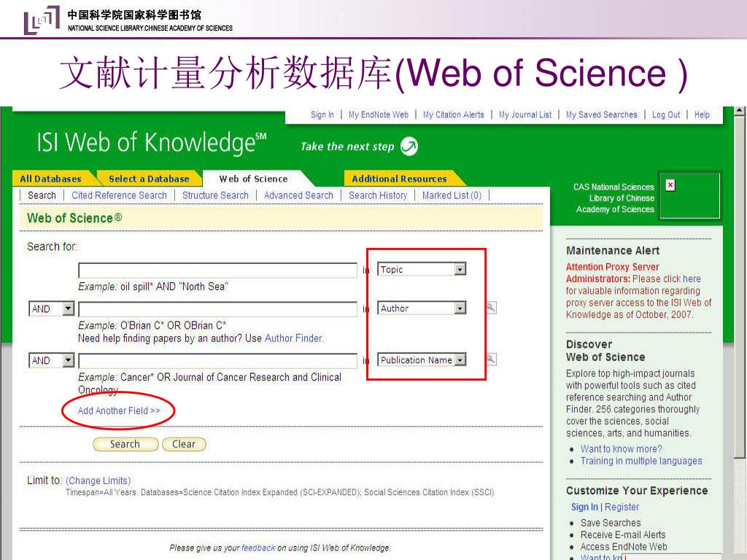
Task: Open My EndNote Web
Action: (379, 114)
